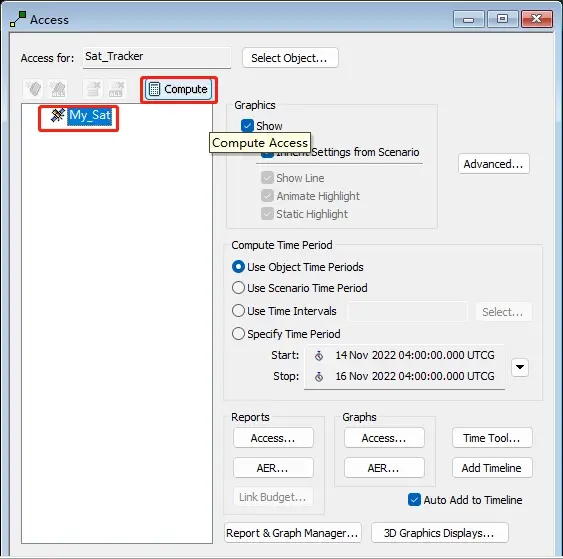Open the Access graph under Graphs
Image resolution: width=563 pixels, height=559 pixels.
pyautogui.click(x=384, y=438)
